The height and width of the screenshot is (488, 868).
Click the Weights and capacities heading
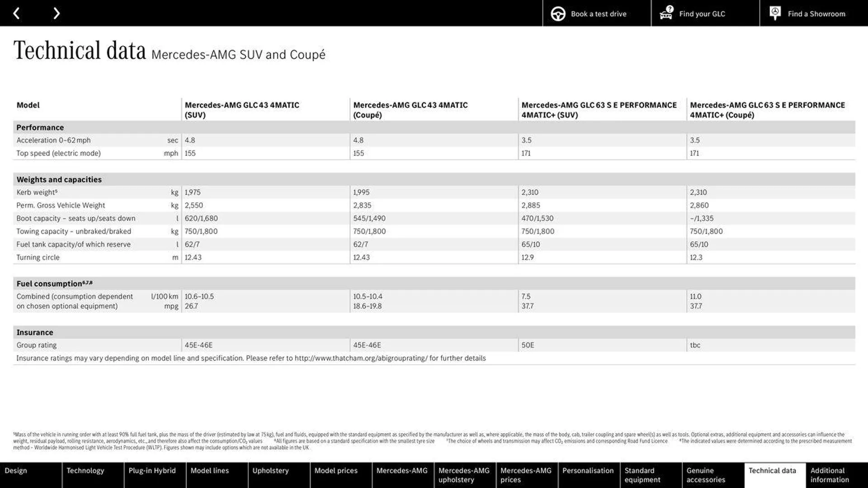[x=59, y=179]
